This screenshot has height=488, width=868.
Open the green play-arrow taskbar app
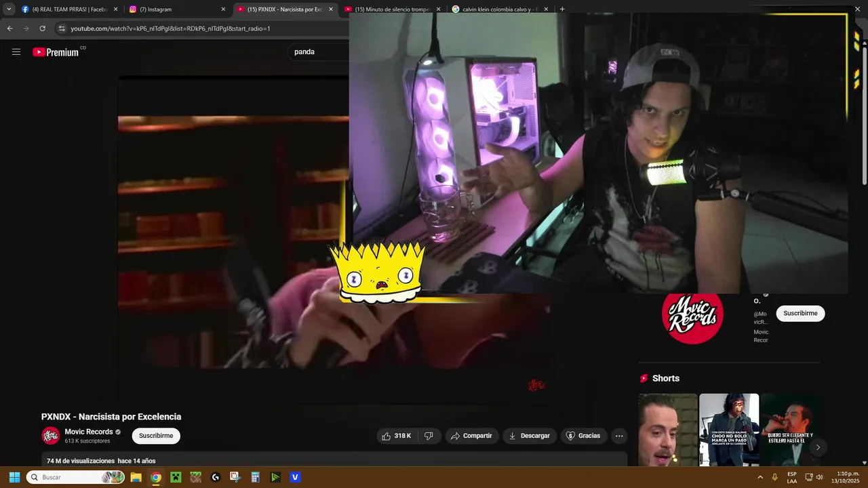pos(275,477)
